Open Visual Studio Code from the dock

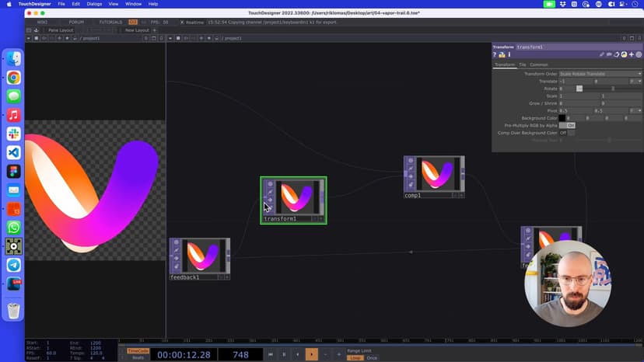[13, 153]
